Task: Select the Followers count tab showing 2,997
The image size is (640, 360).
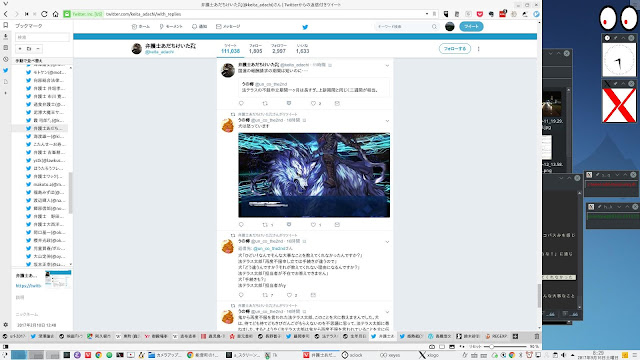Action: 279,49
